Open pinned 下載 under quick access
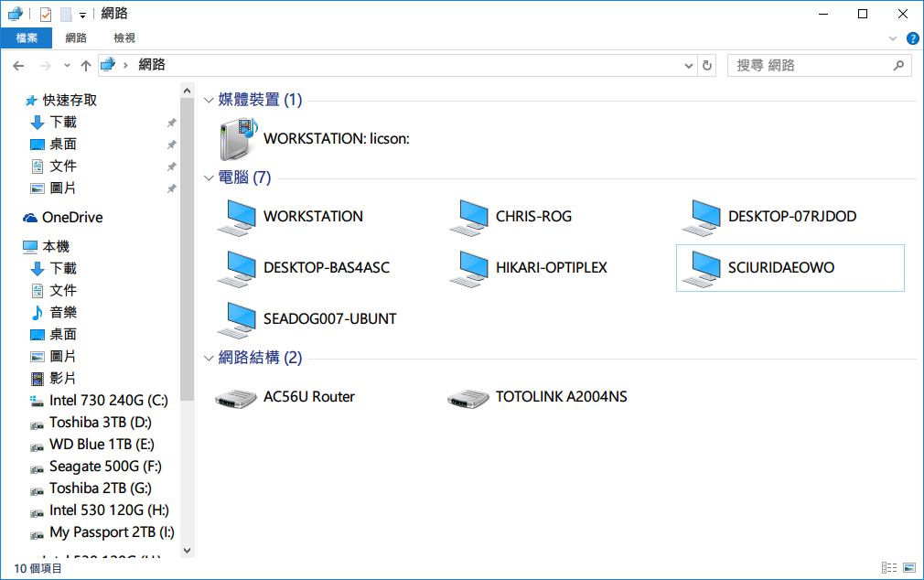The width and height of the screenshot is (924, 580). point(53,122)
